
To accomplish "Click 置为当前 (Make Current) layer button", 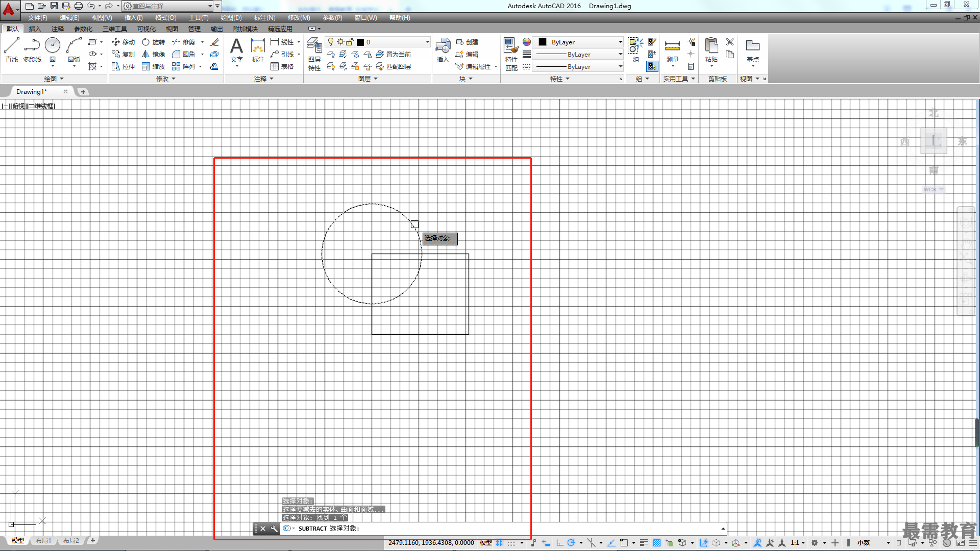I will [x=394, y=54].
